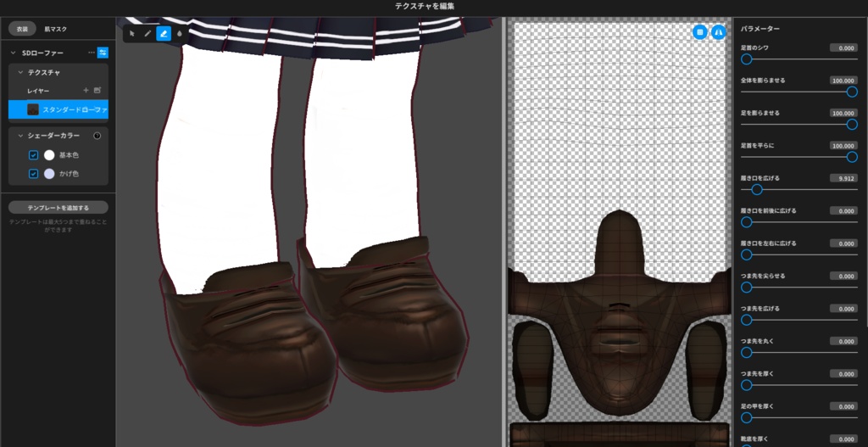Click the パラメーター heading
The height and width of the screenshot is (447, 868).
tap(760, 29)
